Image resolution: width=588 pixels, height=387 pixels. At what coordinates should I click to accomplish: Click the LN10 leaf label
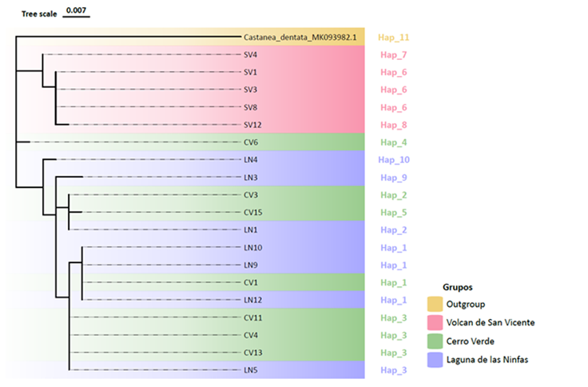[252, 247]
